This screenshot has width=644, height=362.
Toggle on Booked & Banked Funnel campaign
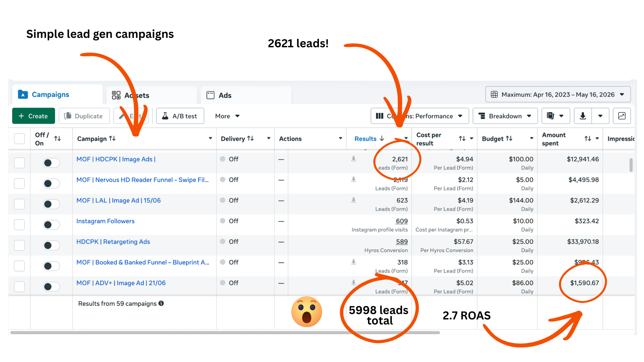(51, 266)
